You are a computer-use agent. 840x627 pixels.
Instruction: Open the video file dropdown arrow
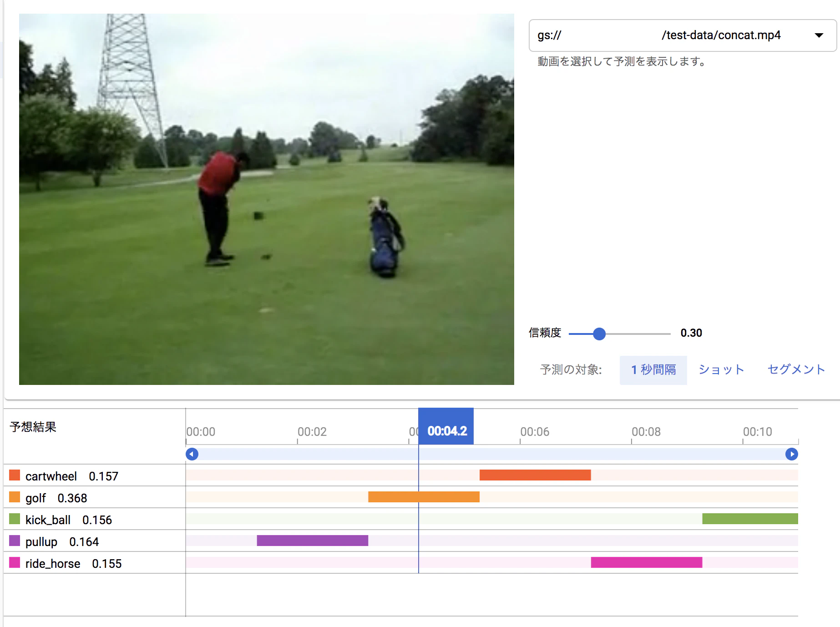[x=819, y=35]
